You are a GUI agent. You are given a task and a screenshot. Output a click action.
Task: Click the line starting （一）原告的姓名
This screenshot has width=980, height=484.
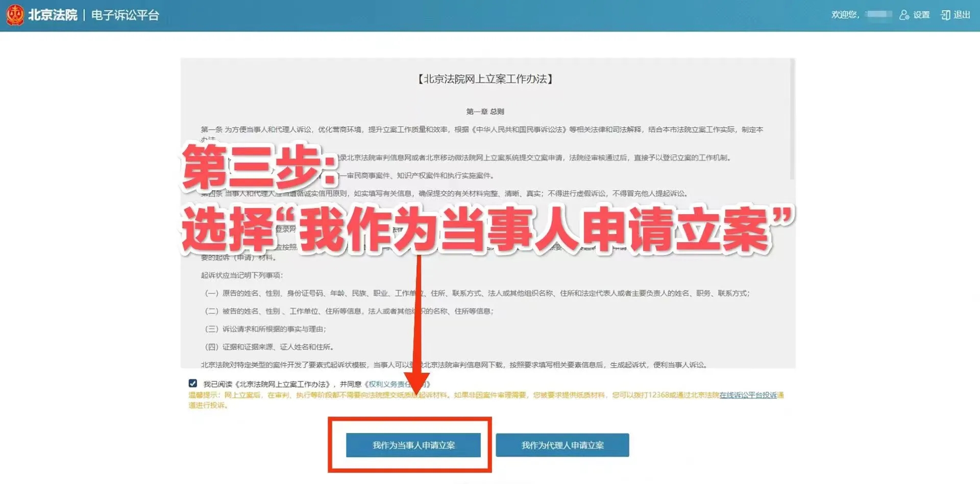point(477,293)
